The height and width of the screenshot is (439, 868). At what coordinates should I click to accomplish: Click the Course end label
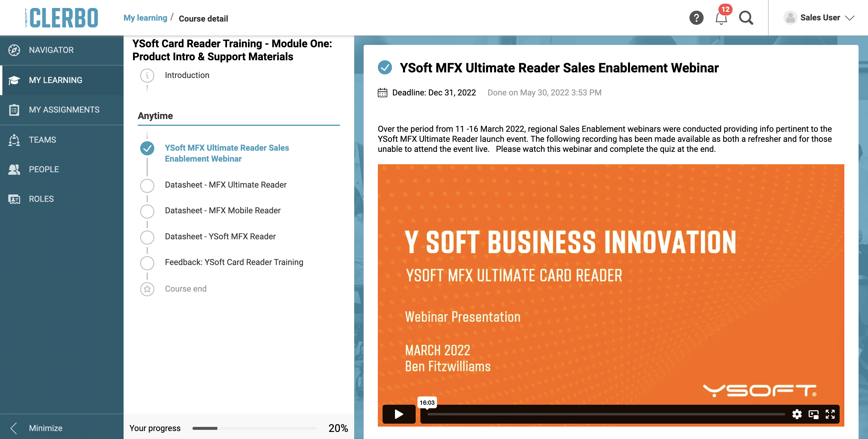(186, 289)
